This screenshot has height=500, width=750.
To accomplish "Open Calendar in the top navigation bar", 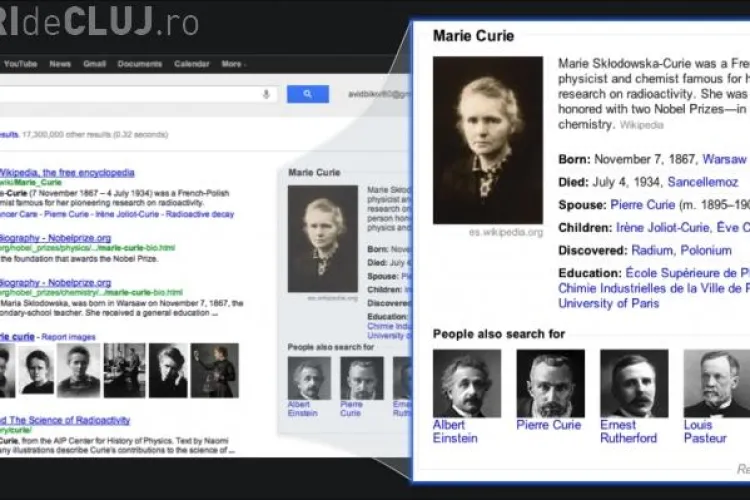I will tap(191, 64).
